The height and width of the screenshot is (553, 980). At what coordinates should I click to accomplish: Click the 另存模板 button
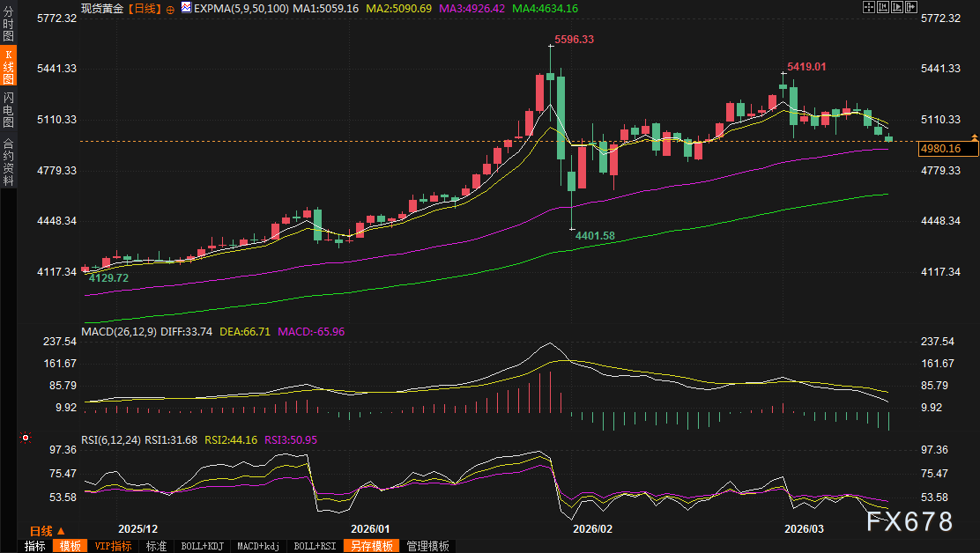click(371, 546)
